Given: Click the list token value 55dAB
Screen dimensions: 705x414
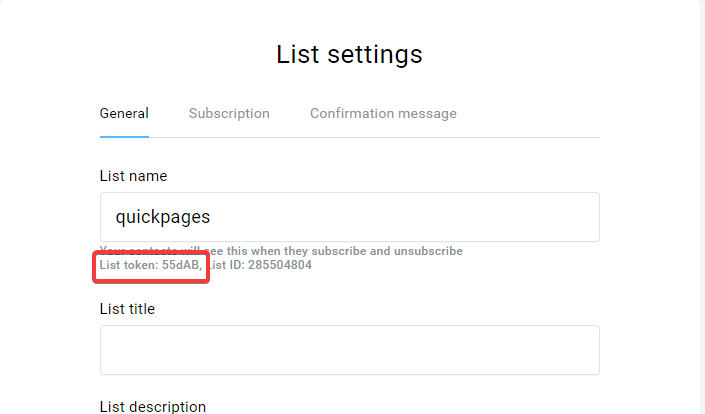Looking at the screenshot, I should (180, 265).
